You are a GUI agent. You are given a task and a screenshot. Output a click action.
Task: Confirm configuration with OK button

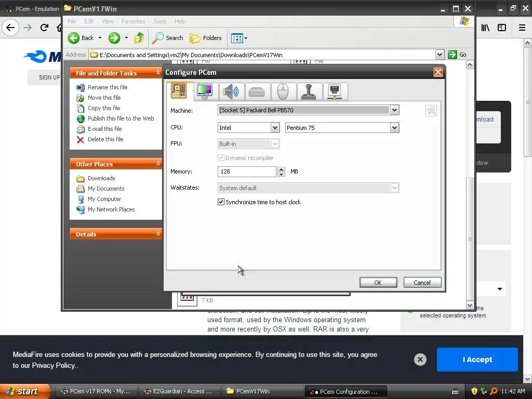coord(378,283)
